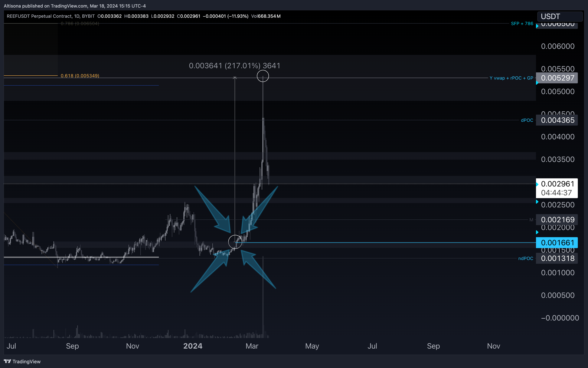Click the published-by Altisona header text
Image resolution: width=588 pixels, height=368 pixels.
coord(75,6)
